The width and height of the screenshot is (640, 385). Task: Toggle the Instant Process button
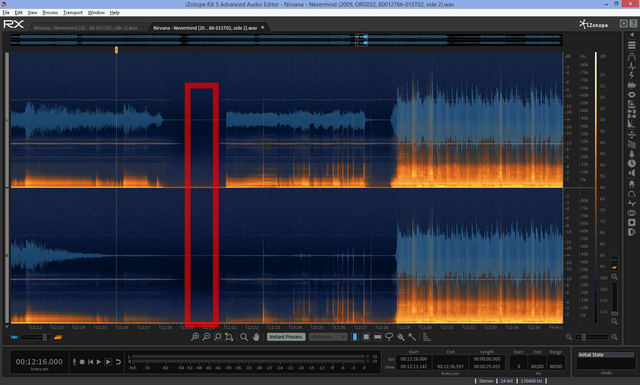(286, 337)
